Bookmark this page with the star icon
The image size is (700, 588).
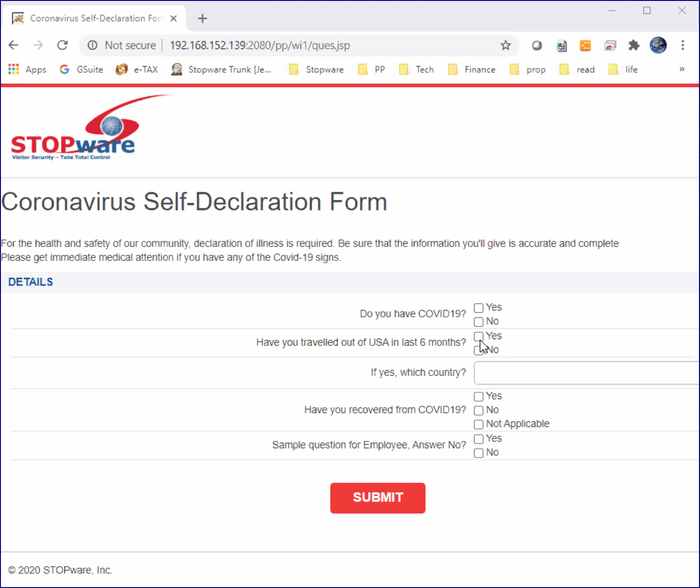506,45
